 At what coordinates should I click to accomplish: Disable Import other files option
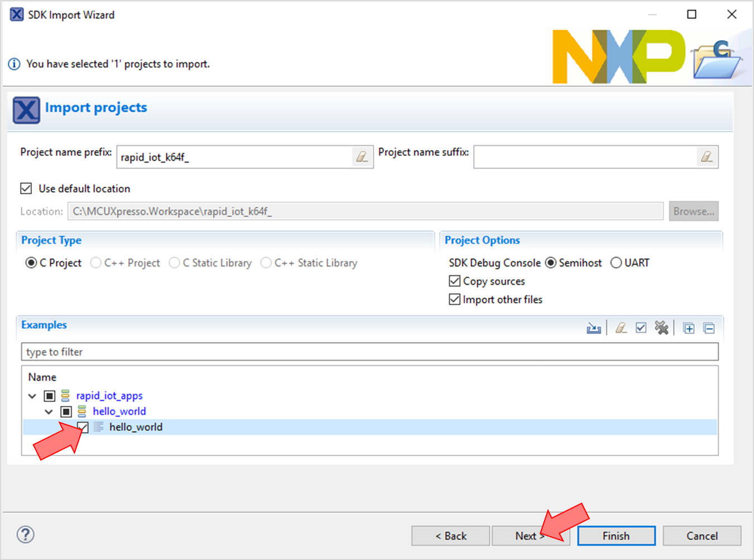[455, 299]
